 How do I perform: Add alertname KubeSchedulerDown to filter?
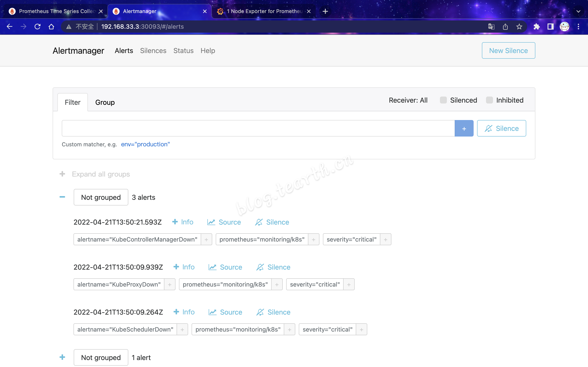(182, 329)
